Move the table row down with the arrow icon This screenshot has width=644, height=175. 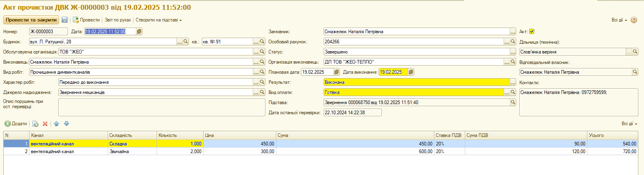point(67,124)
